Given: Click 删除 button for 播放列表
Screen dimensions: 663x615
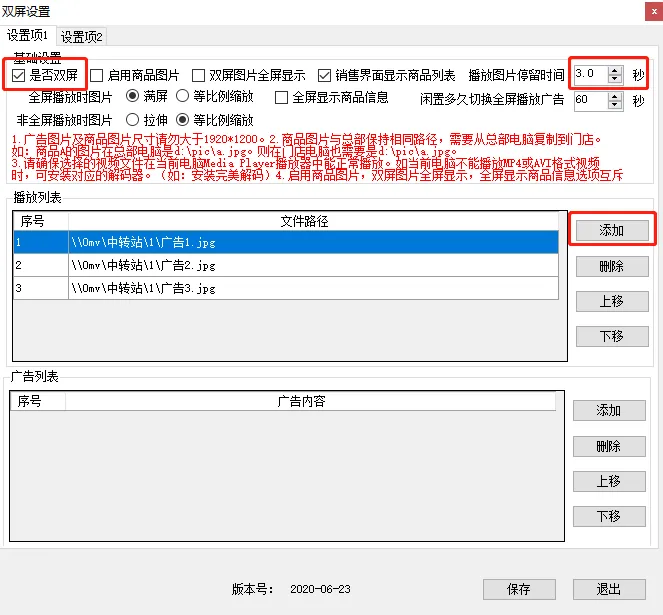Looking at the screenshot, I should tap(612, 266).
